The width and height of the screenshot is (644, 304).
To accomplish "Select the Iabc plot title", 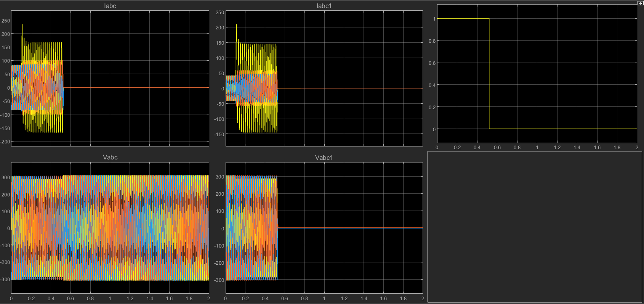I will (110, 6).
